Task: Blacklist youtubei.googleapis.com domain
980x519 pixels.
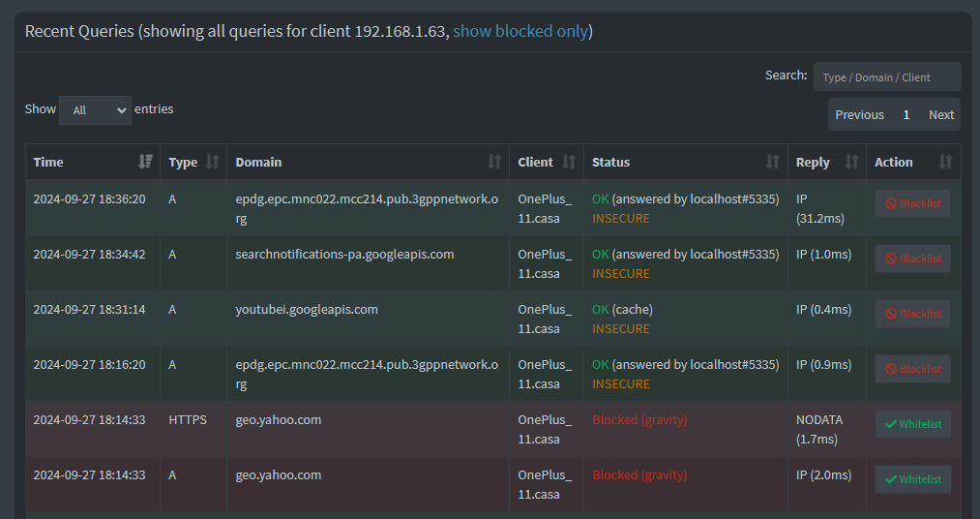Action: 912,314
